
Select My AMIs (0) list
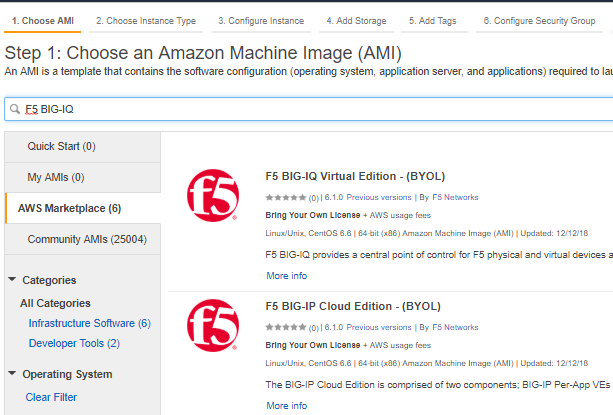83,177
